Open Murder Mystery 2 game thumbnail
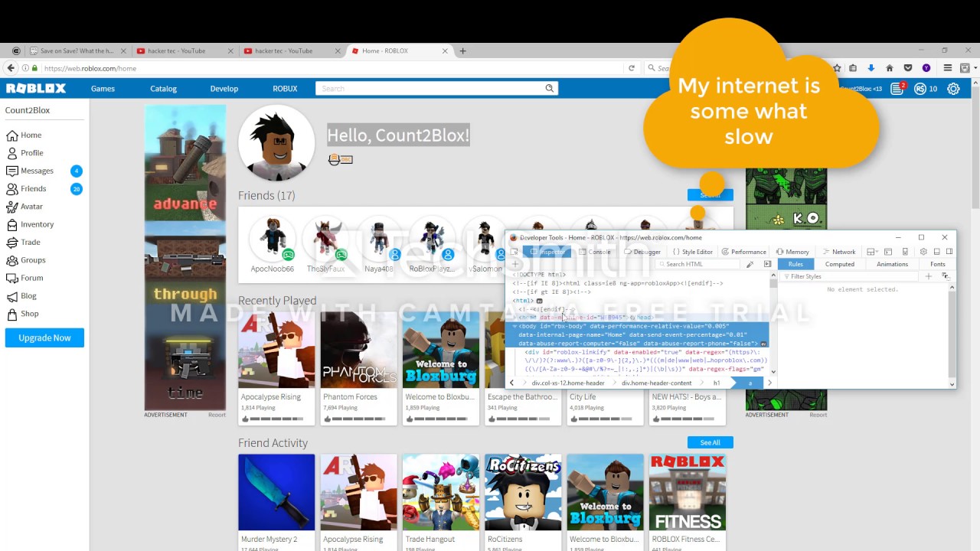The width and height of the screenshot is (980, 551). [x=276, y=492]
